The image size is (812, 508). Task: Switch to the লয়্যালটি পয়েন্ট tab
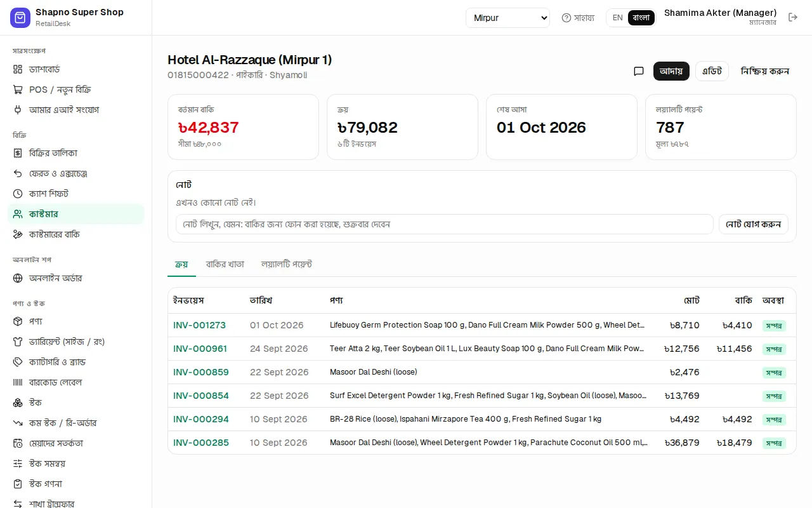[x=287, y=264]
